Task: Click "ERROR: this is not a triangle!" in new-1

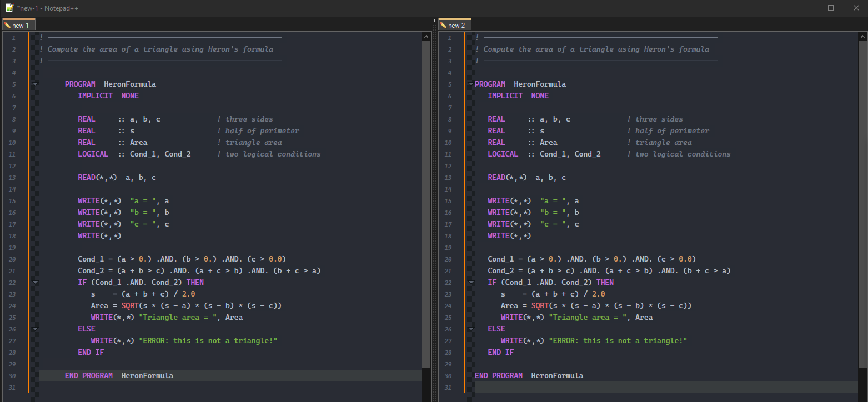Action: tap(208, 341)
